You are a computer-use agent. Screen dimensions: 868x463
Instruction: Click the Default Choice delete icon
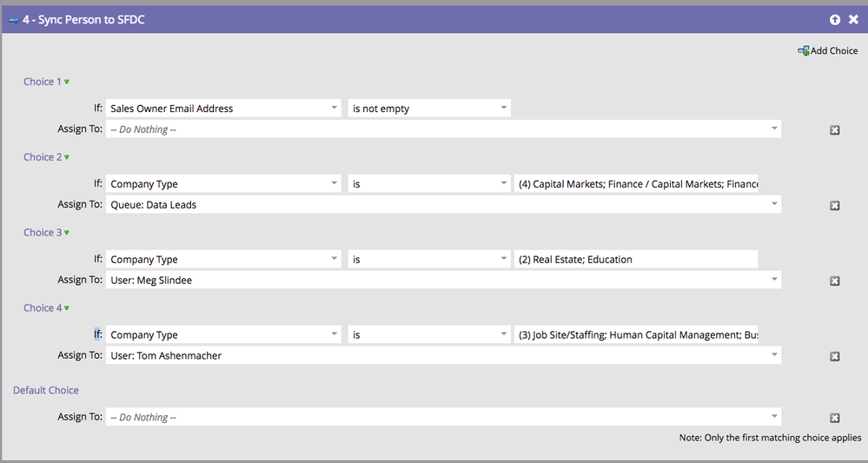click(x=835, y=418)
